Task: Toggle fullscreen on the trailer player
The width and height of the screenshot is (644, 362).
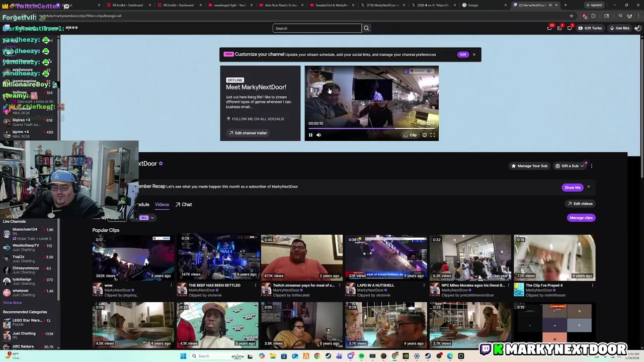Action: 433,135
